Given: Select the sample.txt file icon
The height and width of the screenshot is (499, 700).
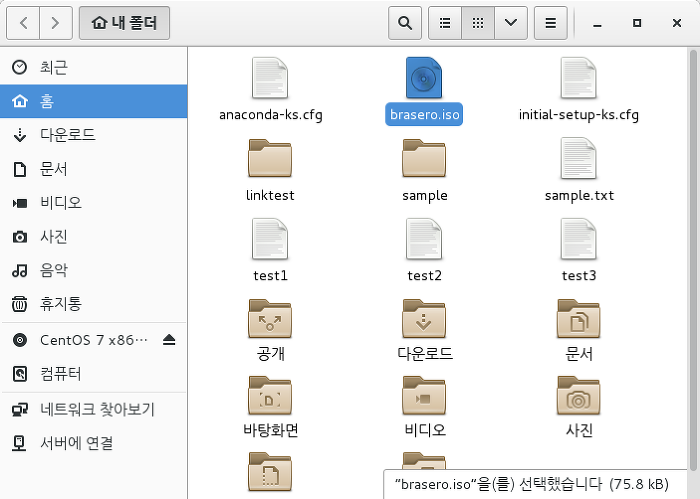Looking at the screenshot, I should coord(579,158).
